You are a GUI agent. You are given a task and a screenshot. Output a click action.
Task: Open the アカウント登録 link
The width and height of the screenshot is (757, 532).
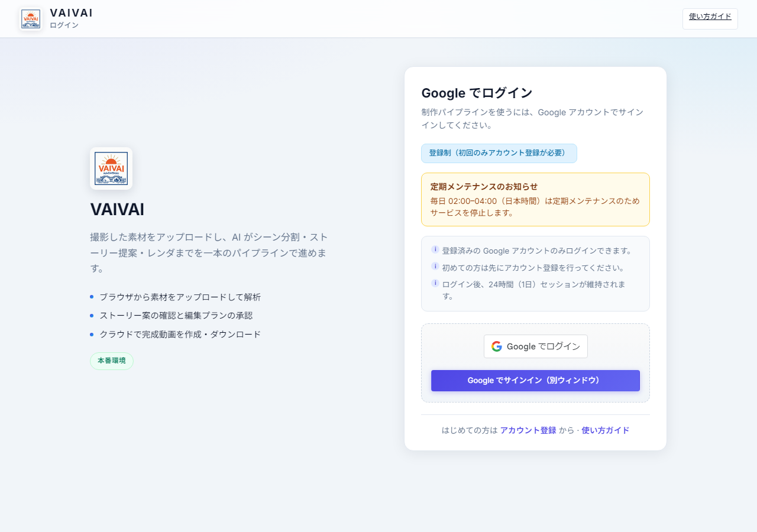pyautogui.click(x=528, y=430)
